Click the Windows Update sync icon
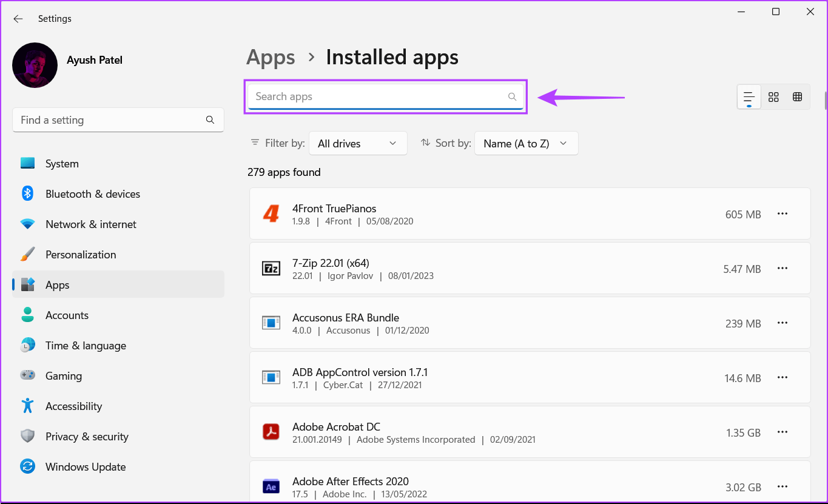This screenshot has width=828, height=504. click(x=27, y=466)
